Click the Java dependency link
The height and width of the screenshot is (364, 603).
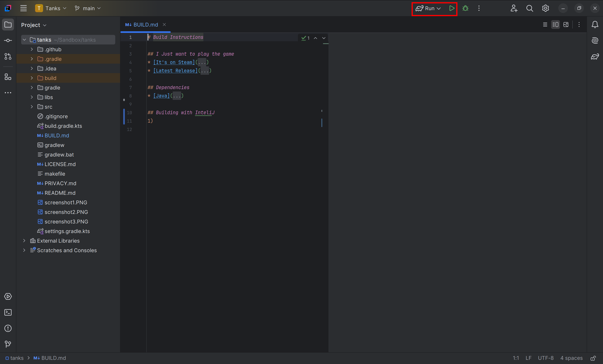click(x=162, y=96)
